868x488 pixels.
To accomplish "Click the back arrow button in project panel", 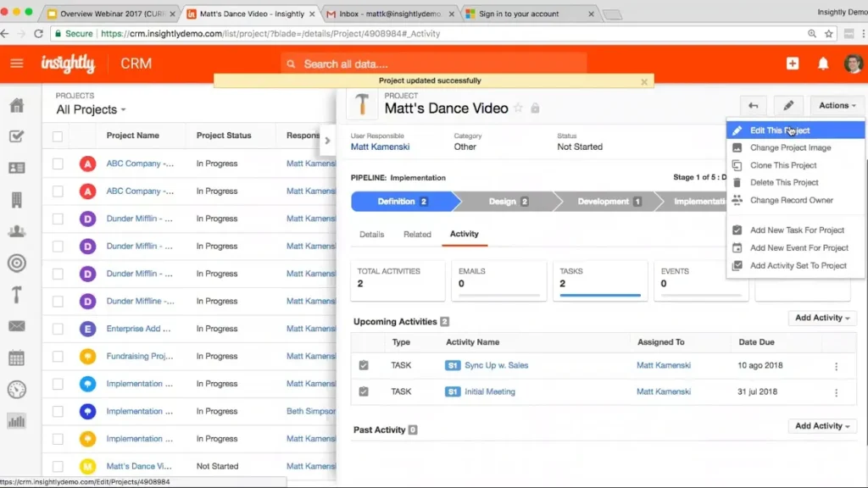I will pyautogui.click(x=753, y=106).
